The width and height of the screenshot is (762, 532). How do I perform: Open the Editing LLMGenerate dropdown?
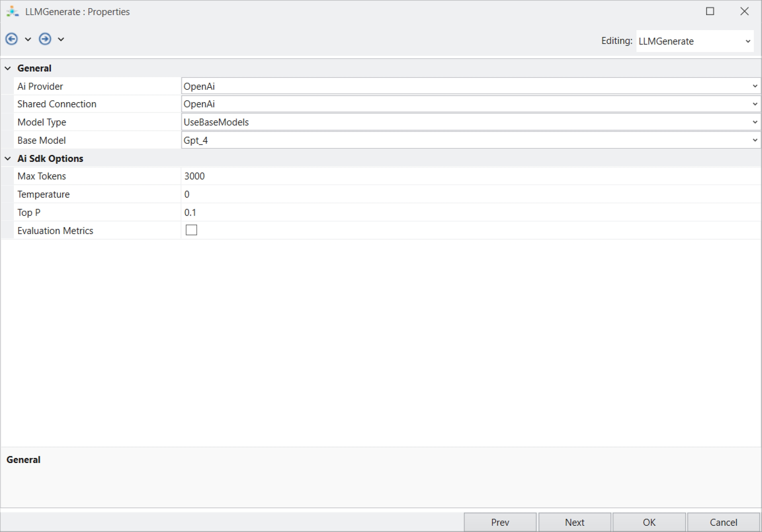pyautogui.click(x=748, y=41)
